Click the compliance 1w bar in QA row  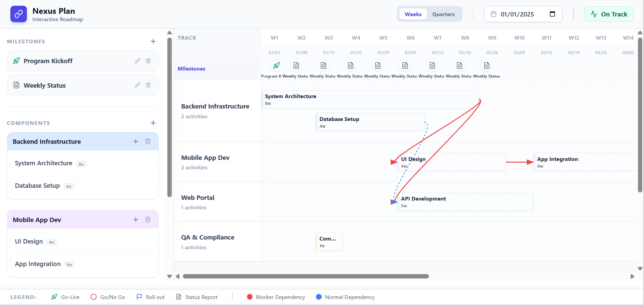pos(329,242)
